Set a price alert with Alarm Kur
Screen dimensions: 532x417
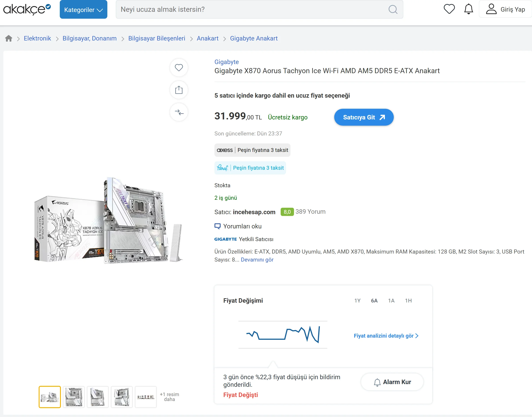(x=392, y=382)
